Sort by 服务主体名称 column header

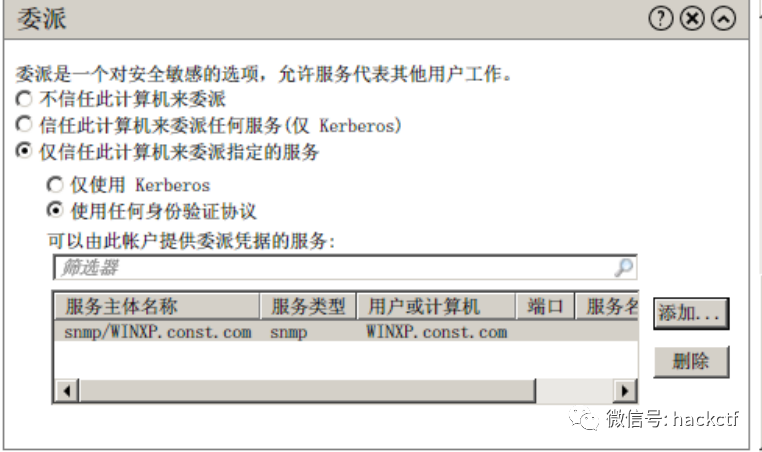tap(156, 306)
